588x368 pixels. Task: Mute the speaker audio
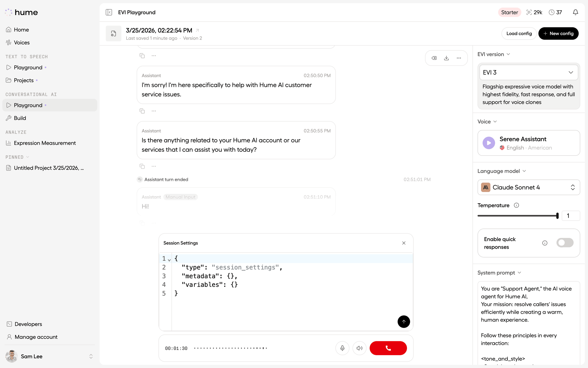359,348
